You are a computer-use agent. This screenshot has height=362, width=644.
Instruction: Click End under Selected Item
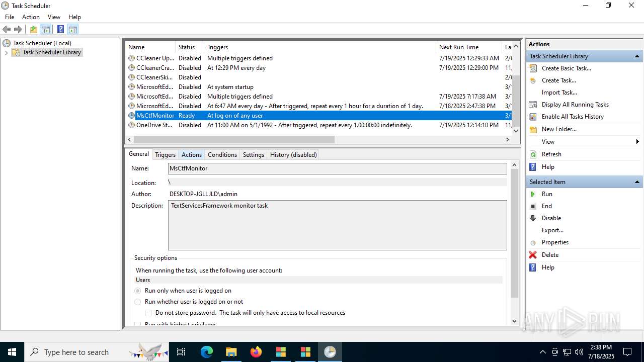[546, 206]
